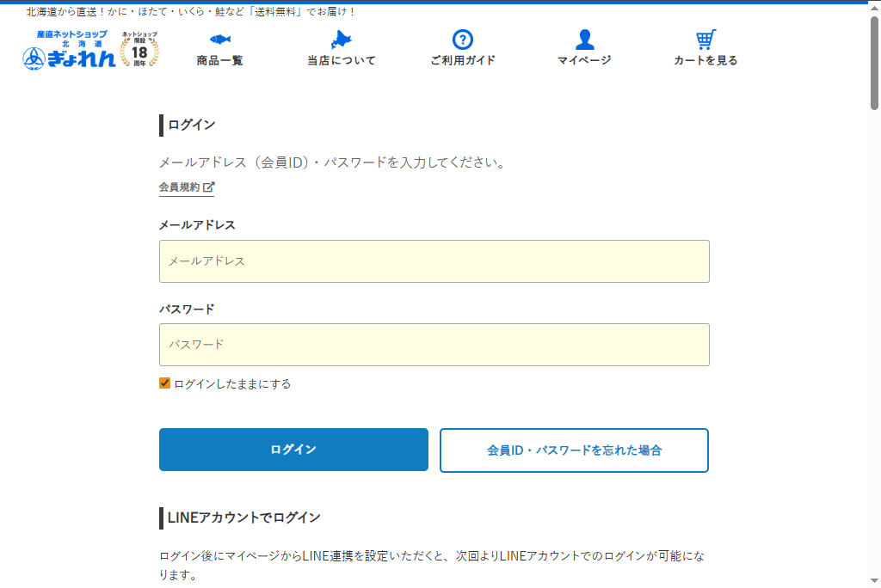
Task: Open the question mark icon for ご利用ガイド
Action: tap(463, 39)
